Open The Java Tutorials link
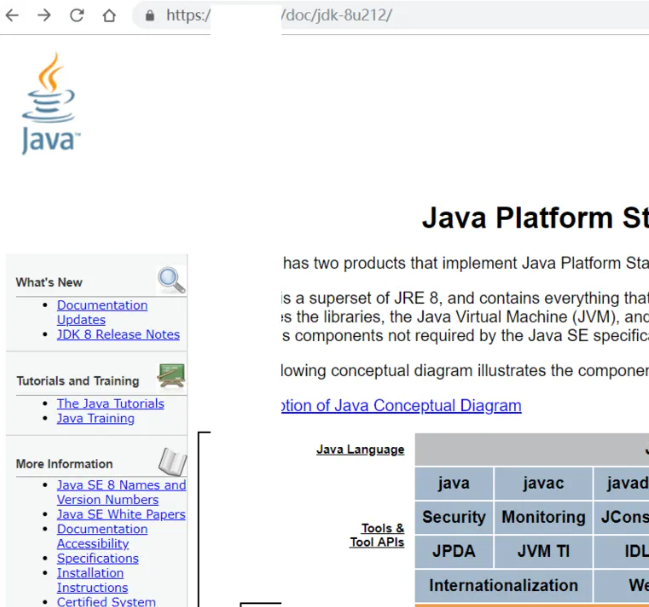The image size is (649, 607). (110, 403)
